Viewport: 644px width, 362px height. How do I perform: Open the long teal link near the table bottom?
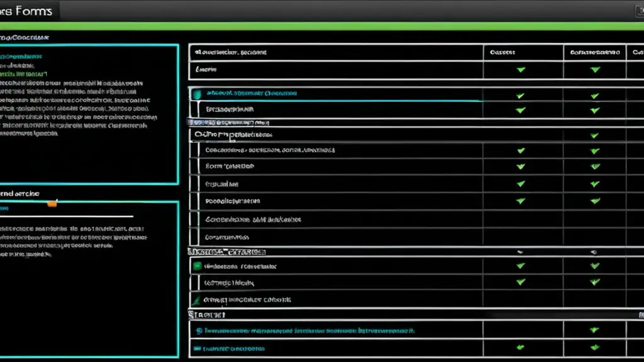click(x=309, y=331)
